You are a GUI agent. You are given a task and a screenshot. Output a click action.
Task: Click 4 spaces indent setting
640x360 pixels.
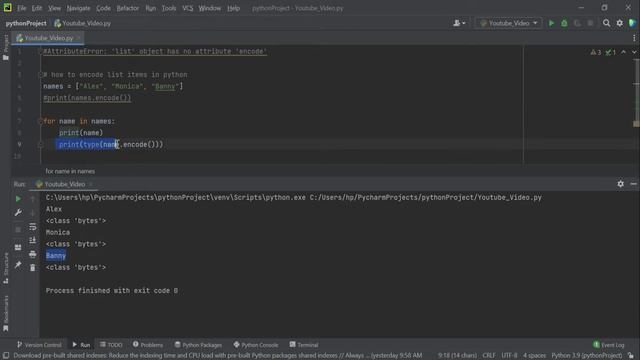click(534, 356)
